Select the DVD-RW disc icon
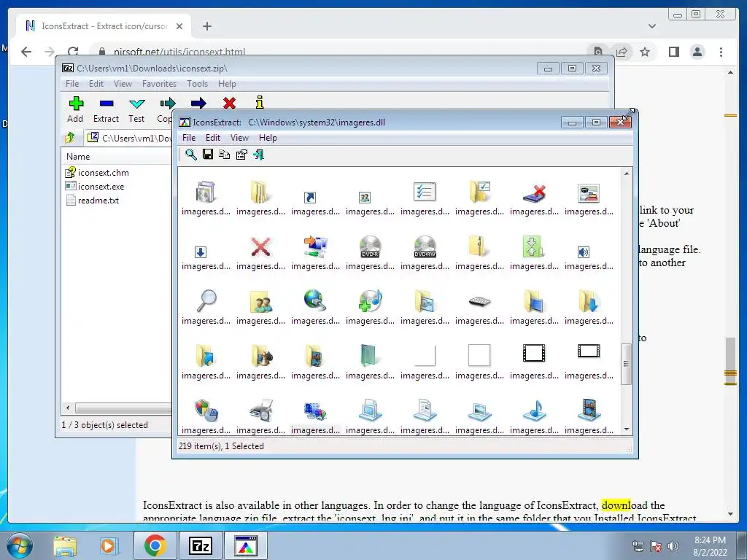Image resolution: width=747 pixels, height=560 pixels. 425,246
